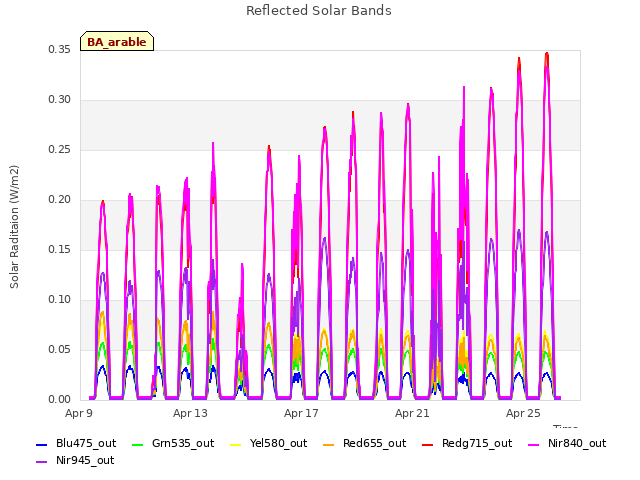Click the 0.05 y-axis tick label
The image size is (640, 480).
click(x=60, y=349)
